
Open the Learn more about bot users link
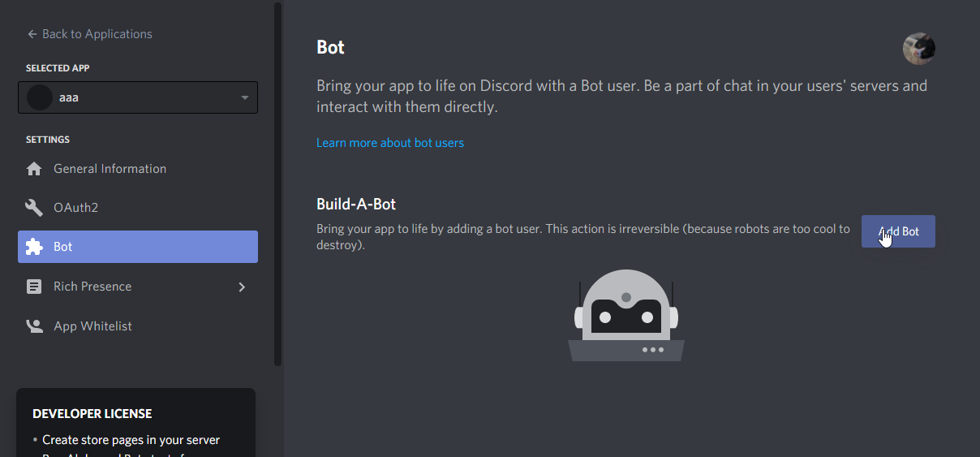click(390, 143)
